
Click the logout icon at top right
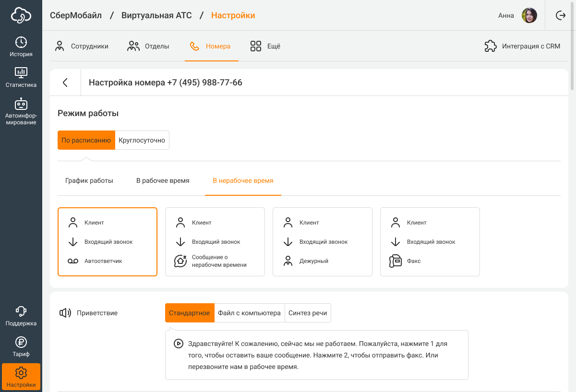(560, 15)
